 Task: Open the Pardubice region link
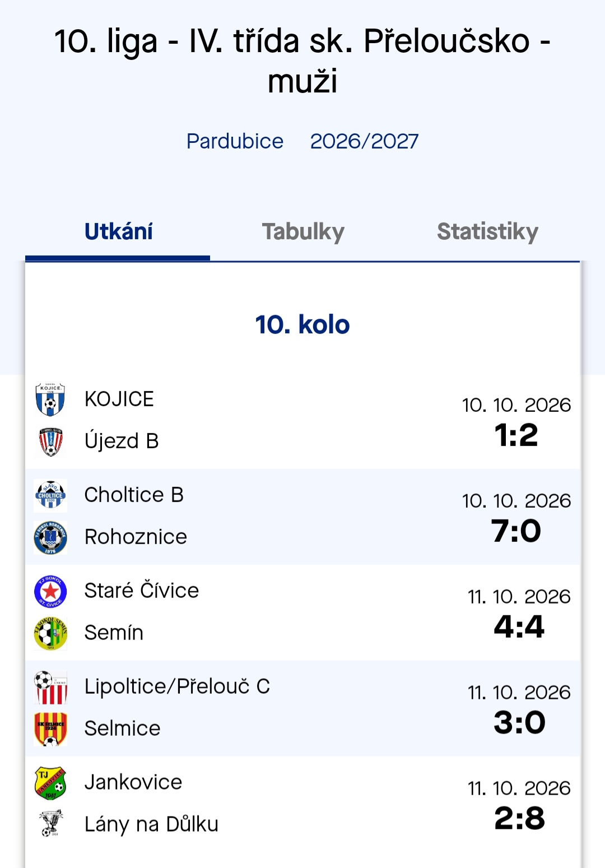[x=235, y=141]
